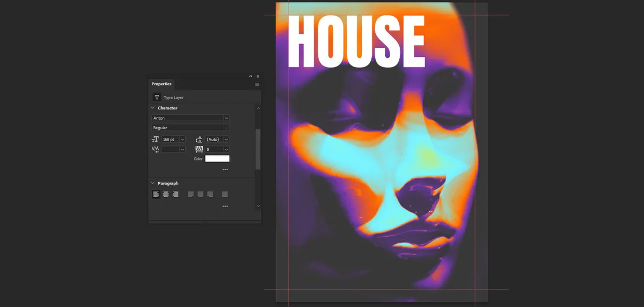Image resolution: width=644 pixels, height=307 pixels.
Task: Open the Regular font style dropdown
Action: pos(226,128)
